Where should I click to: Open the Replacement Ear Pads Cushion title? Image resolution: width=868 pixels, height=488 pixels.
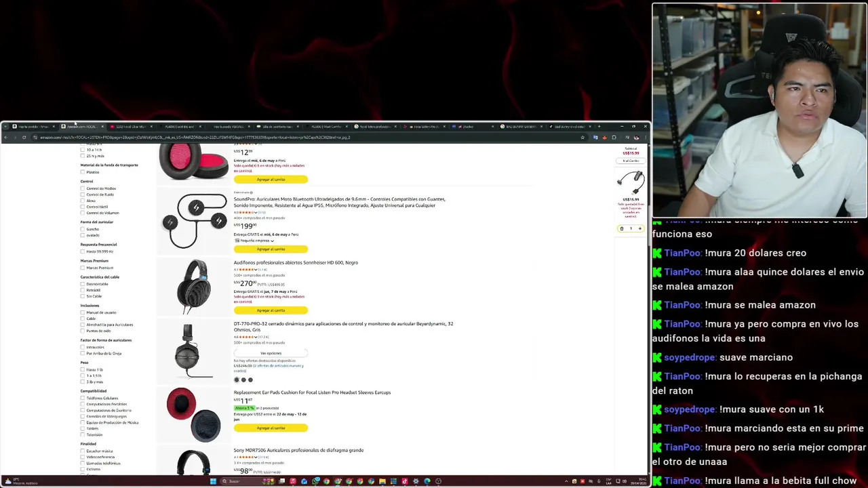coord(312,392)
